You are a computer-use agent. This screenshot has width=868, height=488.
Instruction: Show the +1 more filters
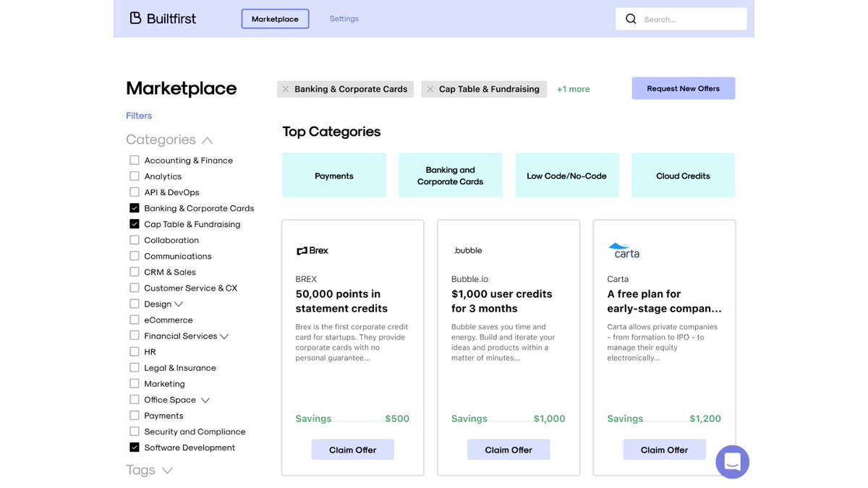pos(573,89)
